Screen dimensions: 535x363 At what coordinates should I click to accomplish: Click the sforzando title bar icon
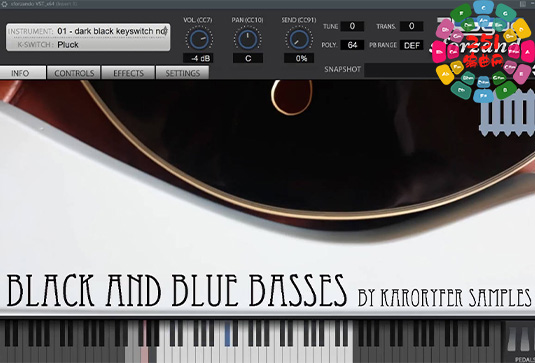click(x=4, y=4)
